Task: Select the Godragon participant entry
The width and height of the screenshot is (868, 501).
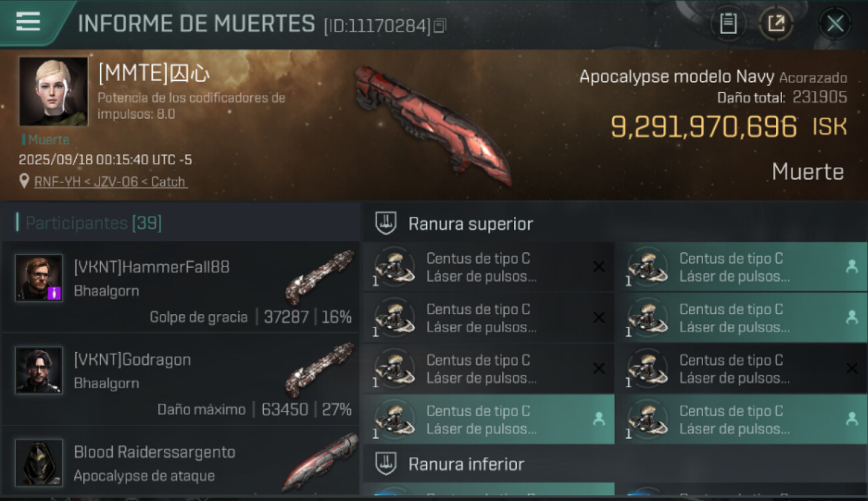Action: [180, 379]
